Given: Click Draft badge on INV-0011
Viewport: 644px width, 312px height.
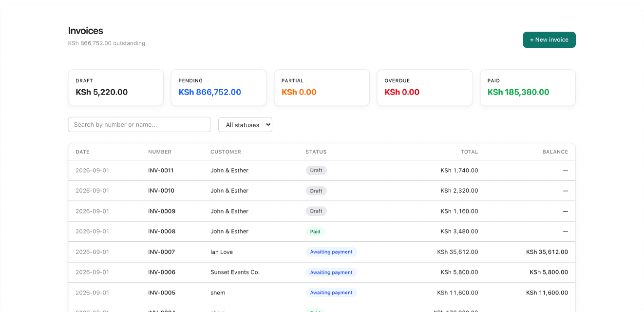Looking at the screenshot, I should coord(316,171).
